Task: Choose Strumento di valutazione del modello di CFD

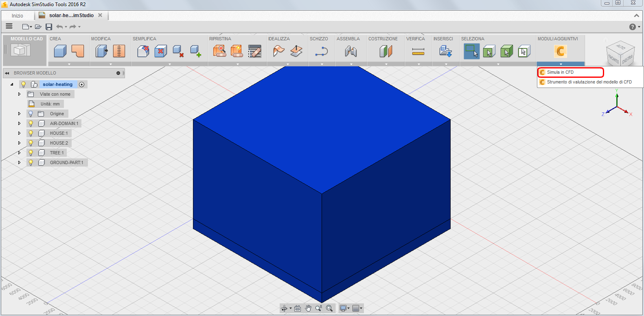Action: click(x=589, y=82)
